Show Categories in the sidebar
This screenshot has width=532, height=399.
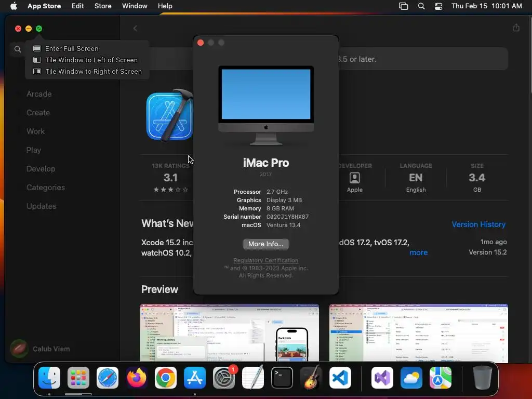[46, 187]
